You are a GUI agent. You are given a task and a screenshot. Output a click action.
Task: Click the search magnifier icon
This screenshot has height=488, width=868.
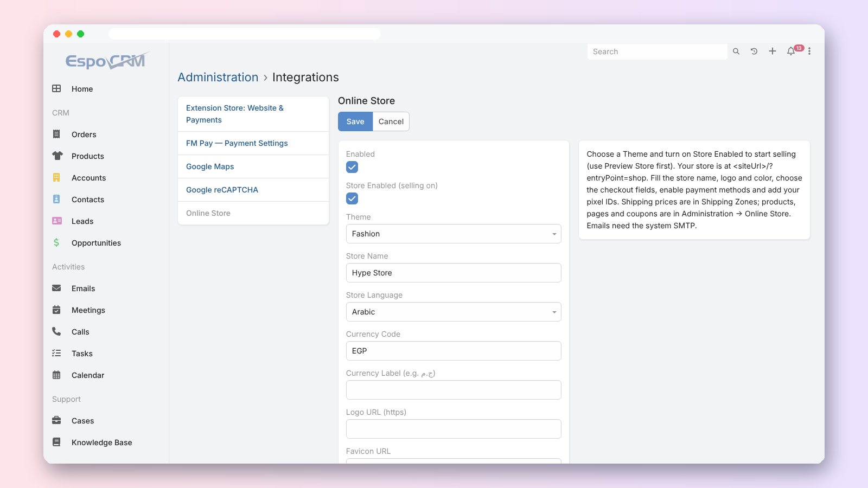point(736,52)
